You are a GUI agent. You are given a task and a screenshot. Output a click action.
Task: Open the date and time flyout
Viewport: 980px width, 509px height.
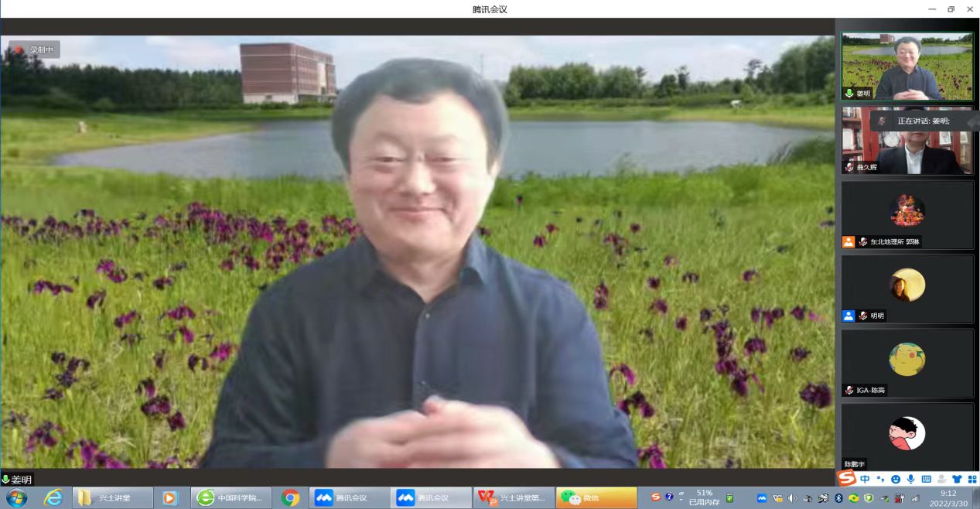(x=947, y=497)
